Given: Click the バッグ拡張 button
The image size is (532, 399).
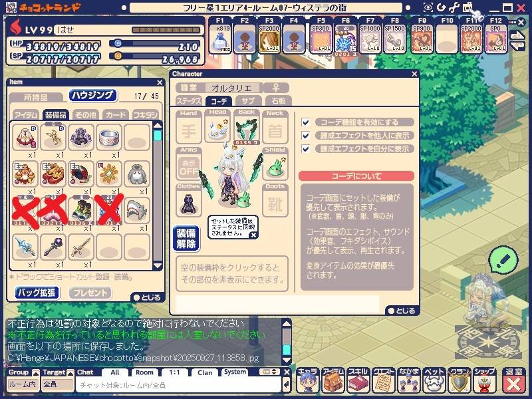Looking at the screenshot, I should [x=37, y=293].
